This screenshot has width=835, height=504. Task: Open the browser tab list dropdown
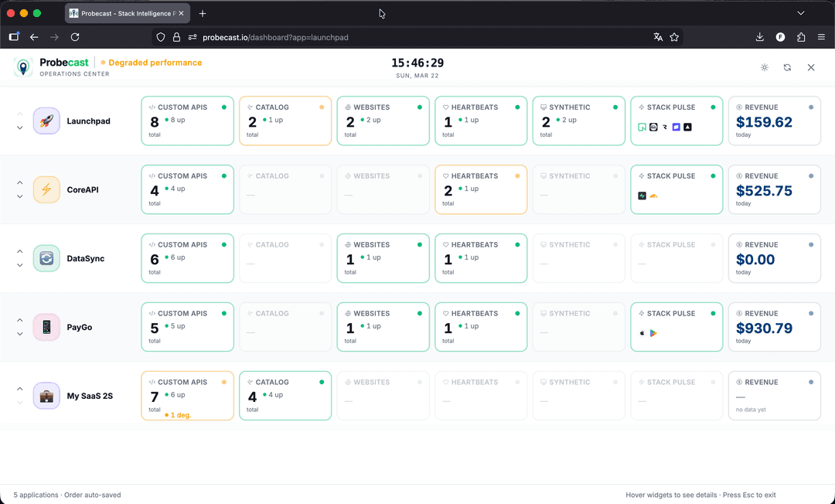[800, 12]
